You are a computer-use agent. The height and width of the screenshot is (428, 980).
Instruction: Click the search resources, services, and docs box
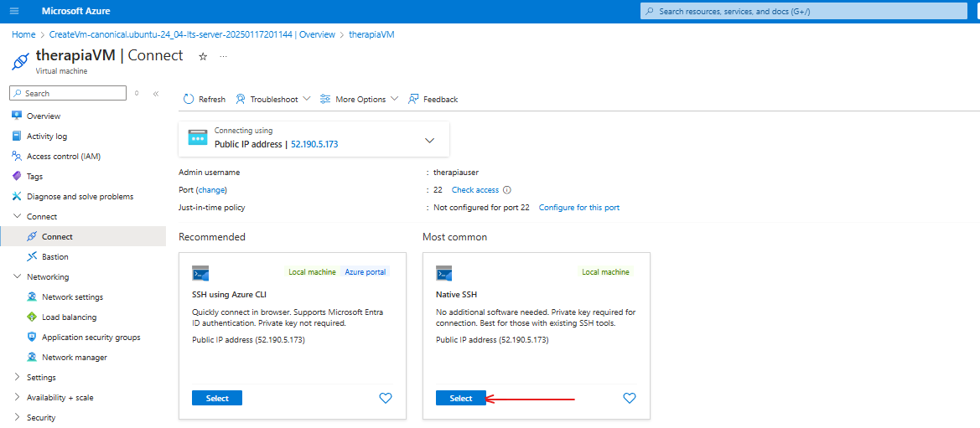coord(804,11)
